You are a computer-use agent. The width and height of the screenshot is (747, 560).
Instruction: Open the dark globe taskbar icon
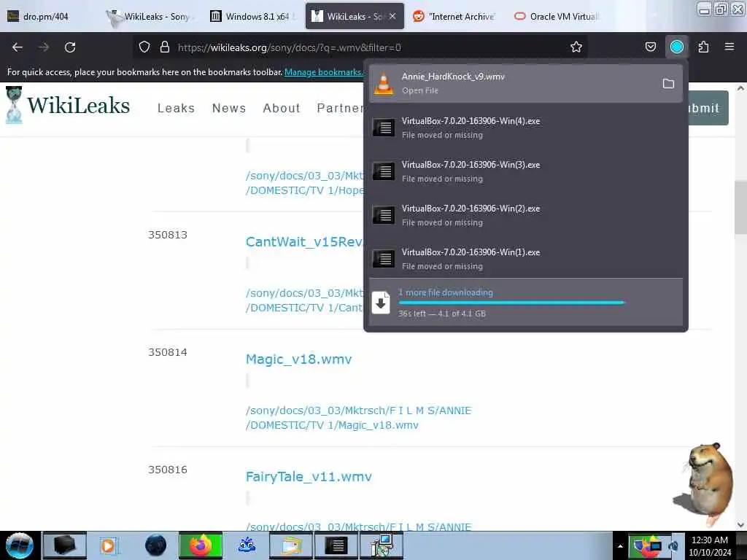pos(156,545)
